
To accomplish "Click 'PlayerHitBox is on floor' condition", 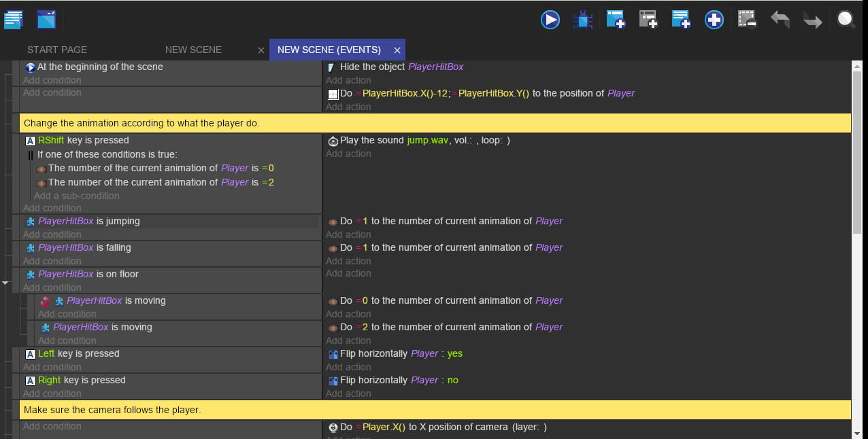I will (x=88, y=274).
